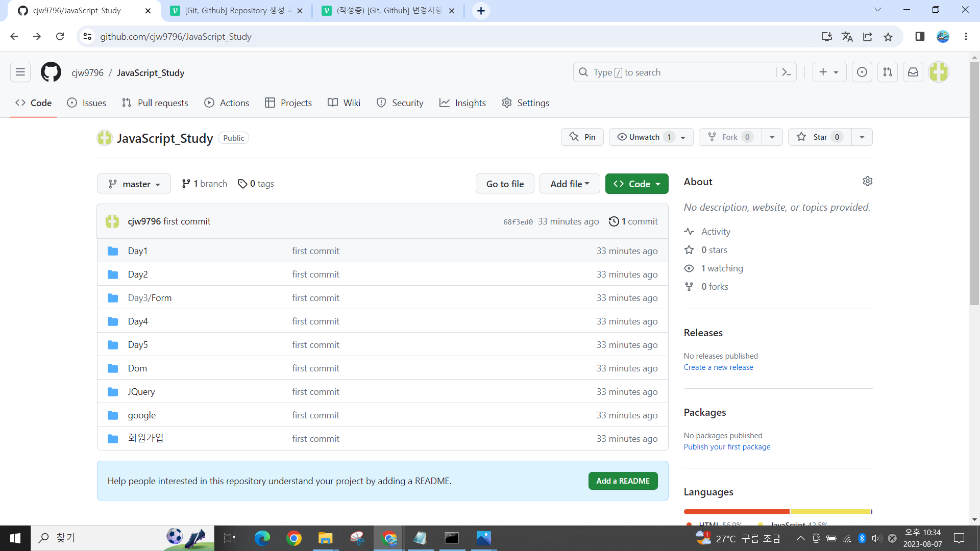This screenshot has height=551, width=980.
Task: Open the commit history clock icon
Action: [614, 221]
